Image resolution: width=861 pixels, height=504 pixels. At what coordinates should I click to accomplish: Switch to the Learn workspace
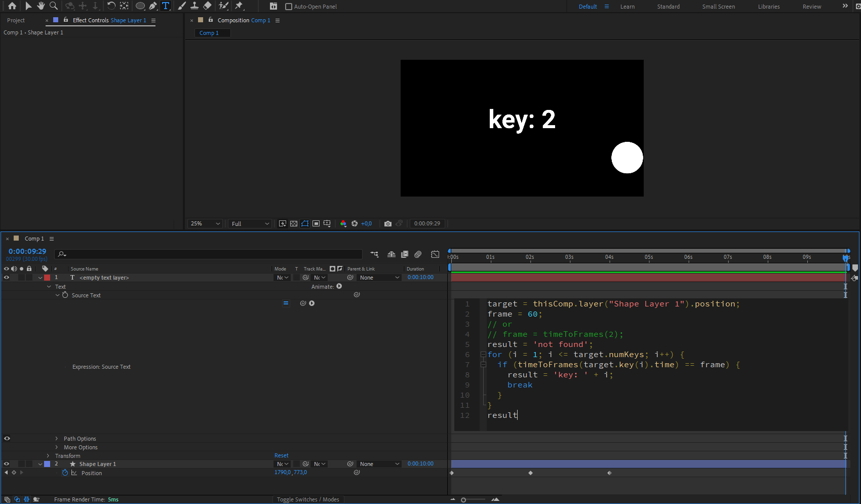(628, 7)
